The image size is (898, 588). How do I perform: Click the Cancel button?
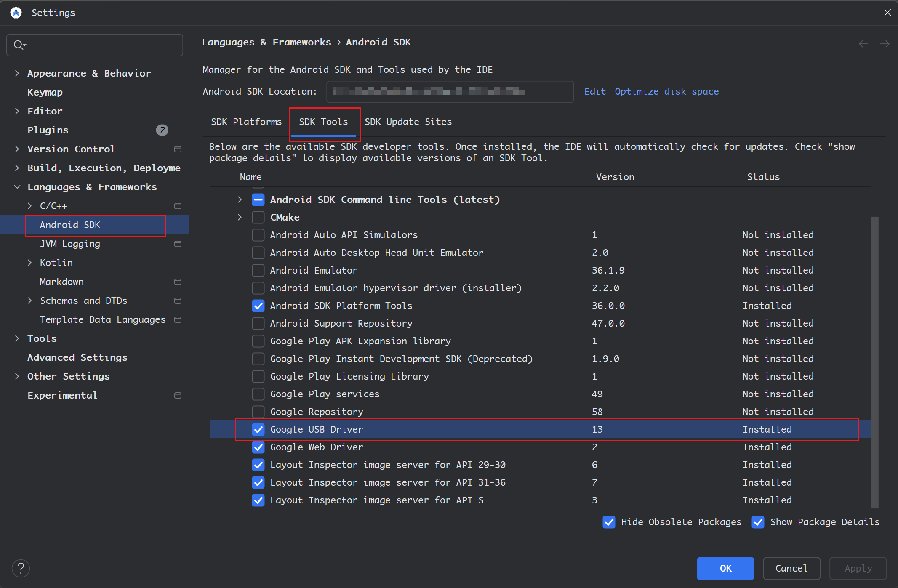tap(791, 568)
